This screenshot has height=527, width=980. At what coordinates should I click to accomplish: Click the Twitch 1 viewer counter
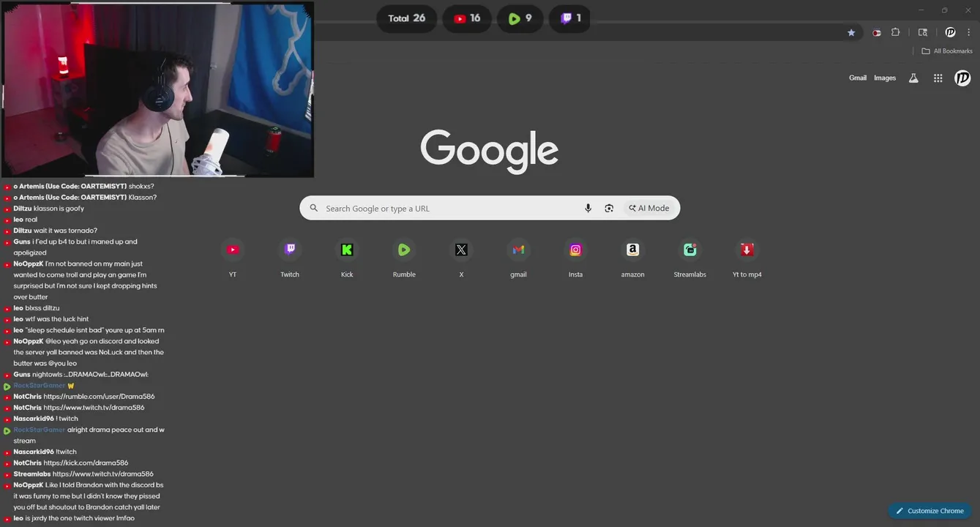click(x=569, y=19)
